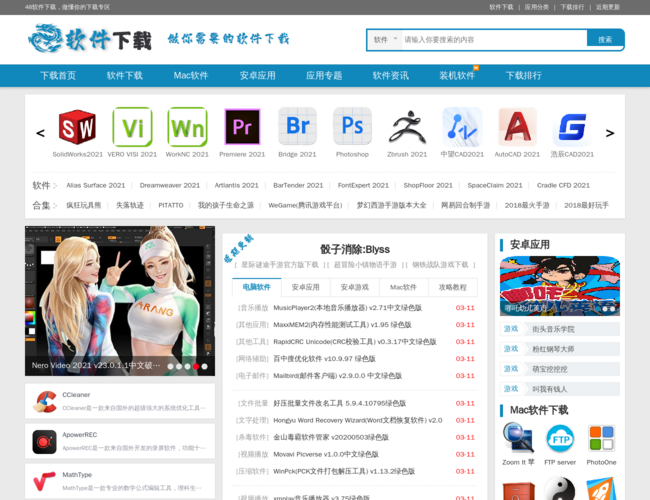
Task: Open the Photoshop software icon
Action: tap(352, 128)
